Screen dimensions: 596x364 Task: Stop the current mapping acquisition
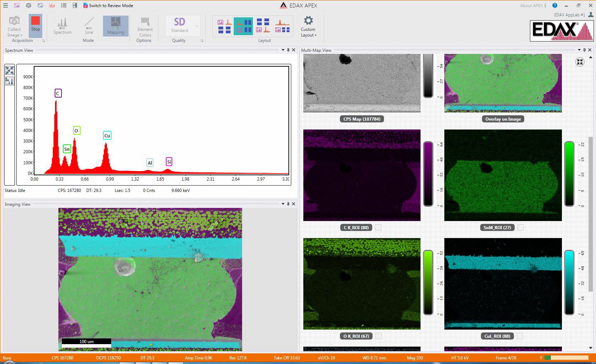pos(36,24)
